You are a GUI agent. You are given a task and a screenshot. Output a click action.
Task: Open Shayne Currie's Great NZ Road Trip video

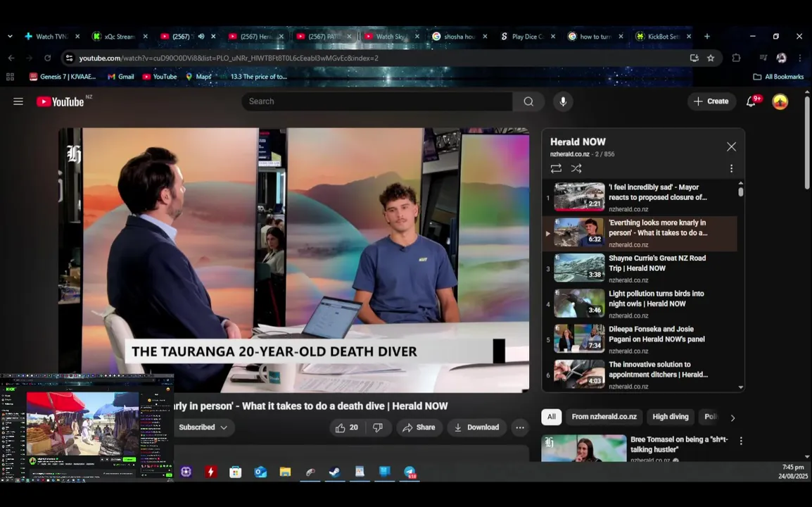(x=640, y=268)
